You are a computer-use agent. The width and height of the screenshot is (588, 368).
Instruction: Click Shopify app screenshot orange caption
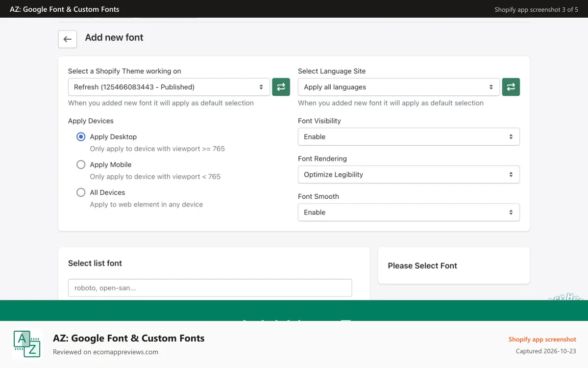542,340
